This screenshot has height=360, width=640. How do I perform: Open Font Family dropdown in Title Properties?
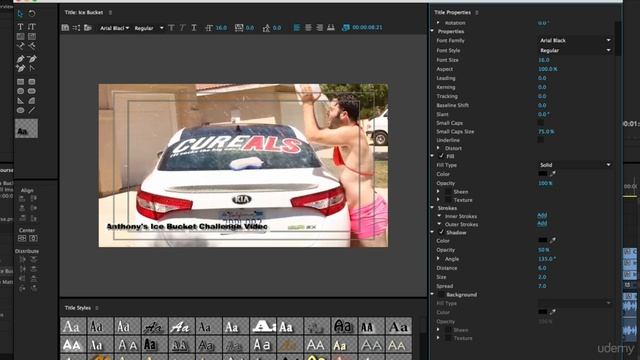[x=575, y=40]
